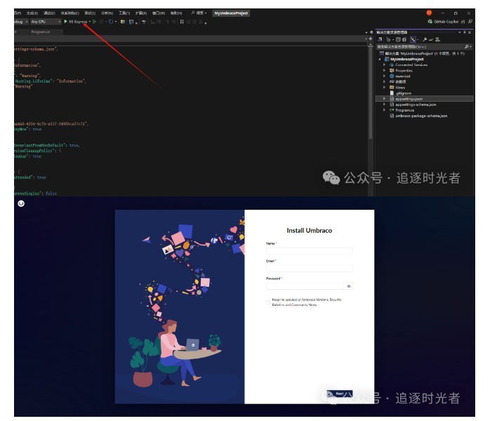
Task: Click the last hierarchy icon on the Solution Explorer toolbar
Action: (x=437, y=39)
